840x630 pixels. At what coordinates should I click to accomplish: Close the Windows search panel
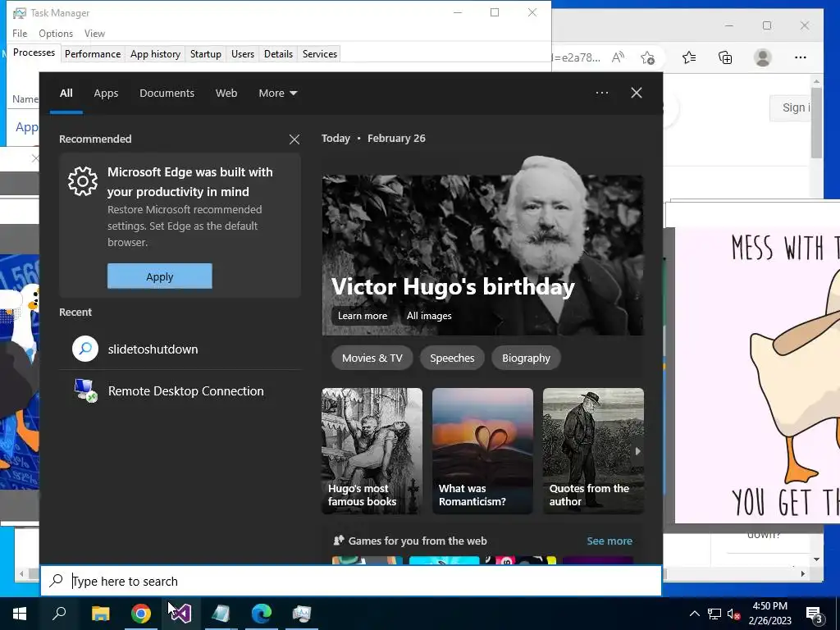[x=637, y=93]
